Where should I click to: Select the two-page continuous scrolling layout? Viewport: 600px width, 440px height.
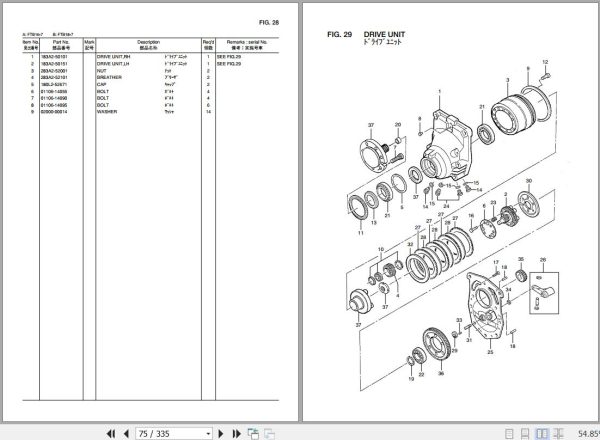tap(558, 433)
